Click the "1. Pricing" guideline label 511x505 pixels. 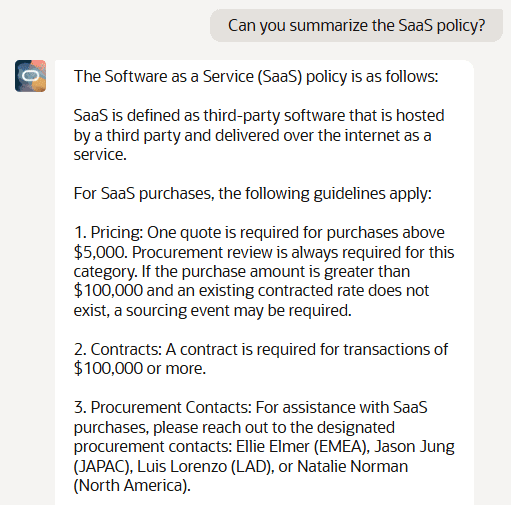coord(108,233)
